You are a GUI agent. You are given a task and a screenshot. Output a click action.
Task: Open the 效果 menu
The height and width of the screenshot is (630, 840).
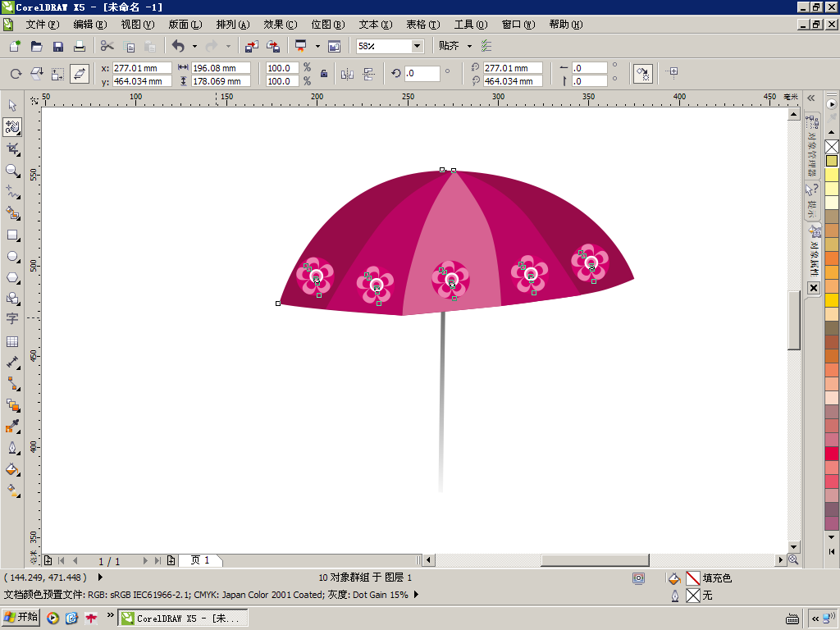point(281,25)
